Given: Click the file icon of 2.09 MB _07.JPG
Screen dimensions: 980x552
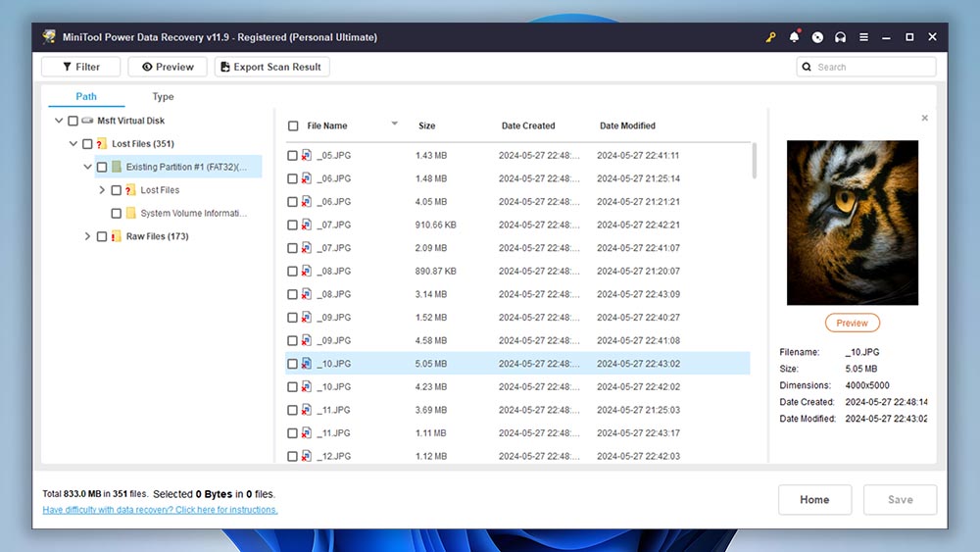Looking at the screenshot, I should tap(306, 247).
